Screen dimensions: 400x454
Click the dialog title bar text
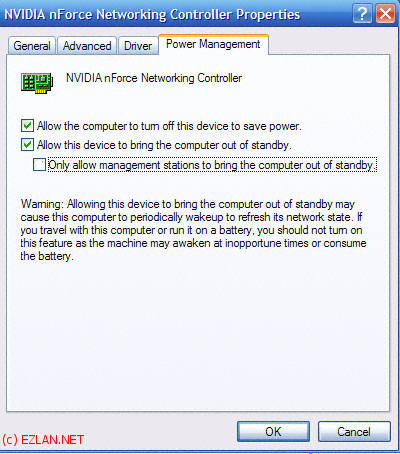(152, 15)
